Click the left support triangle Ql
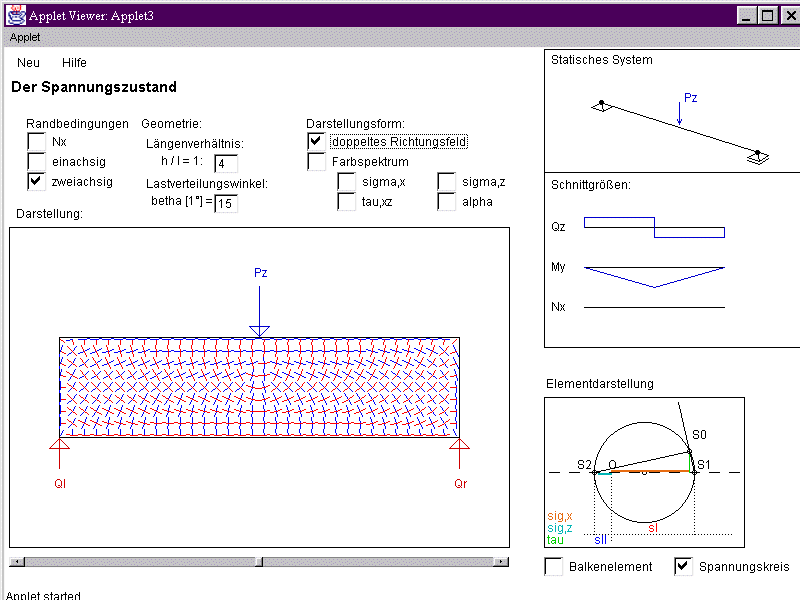The width and height of the screenshot is (800, 600). [60, 445]
